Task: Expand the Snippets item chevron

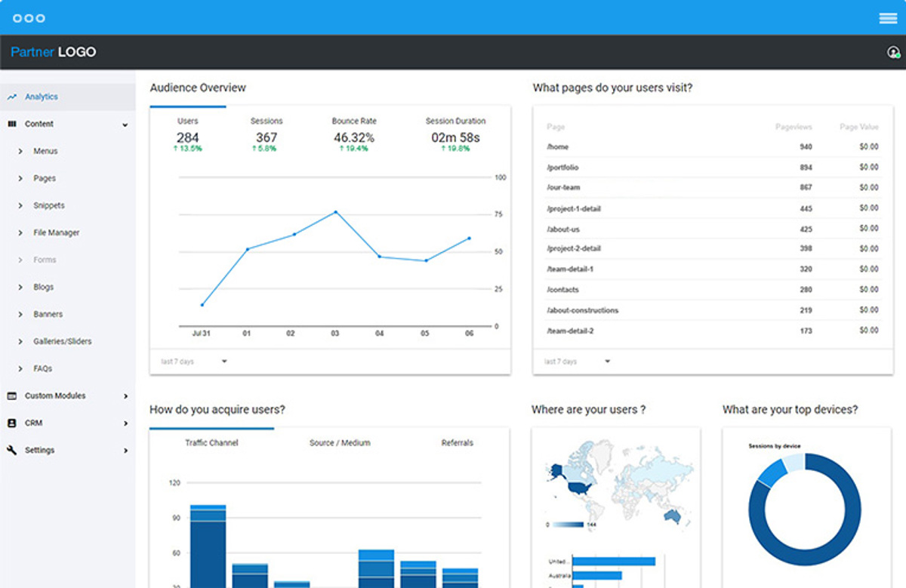Action: coord(20,205)
